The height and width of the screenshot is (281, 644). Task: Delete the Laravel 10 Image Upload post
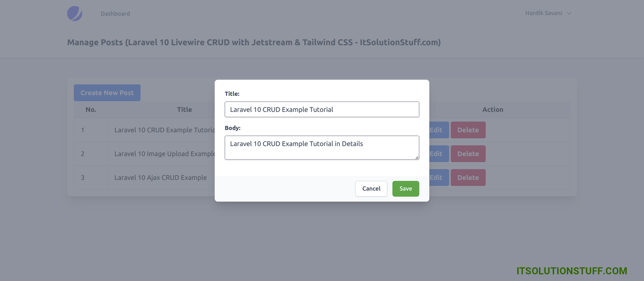coord(468,154)
